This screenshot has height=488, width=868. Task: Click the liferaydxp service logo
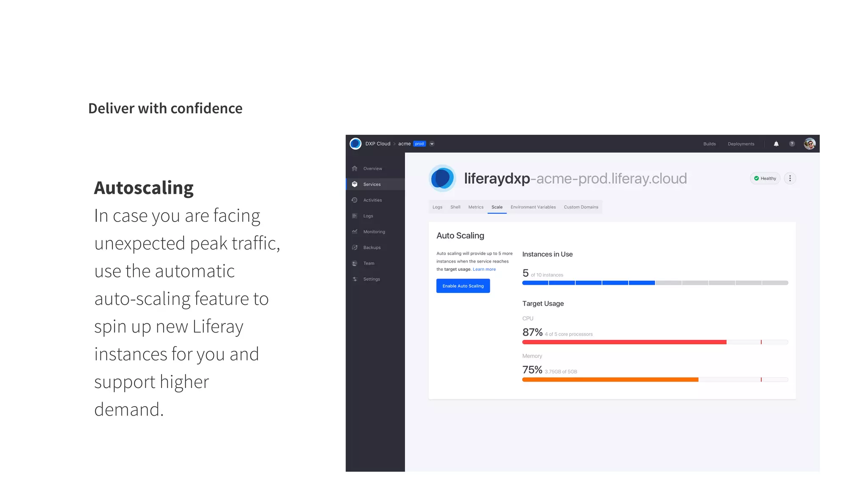point(442,178)
